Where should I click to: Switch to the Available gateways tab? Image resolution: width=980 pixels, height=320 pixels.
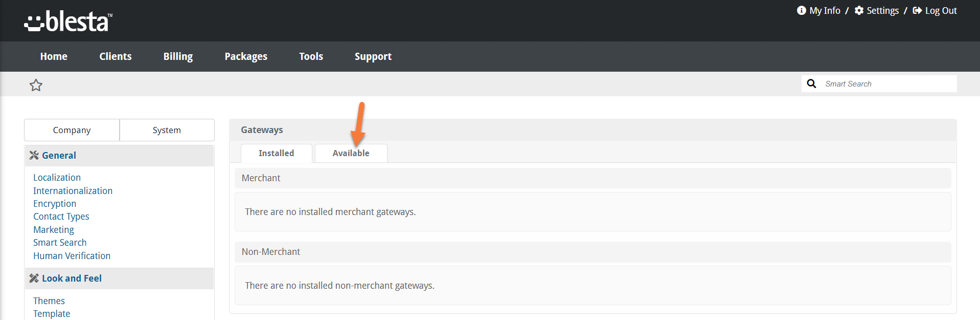coord(351,153)
